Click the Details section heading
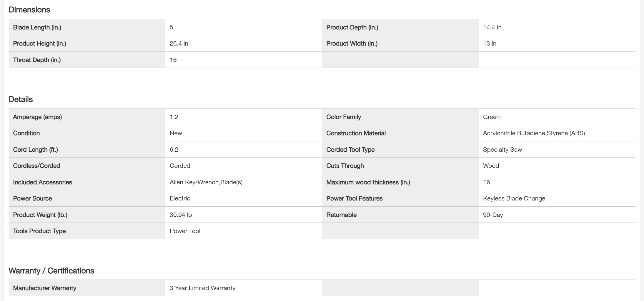The image size is (644, 301). tap(21, 99)
